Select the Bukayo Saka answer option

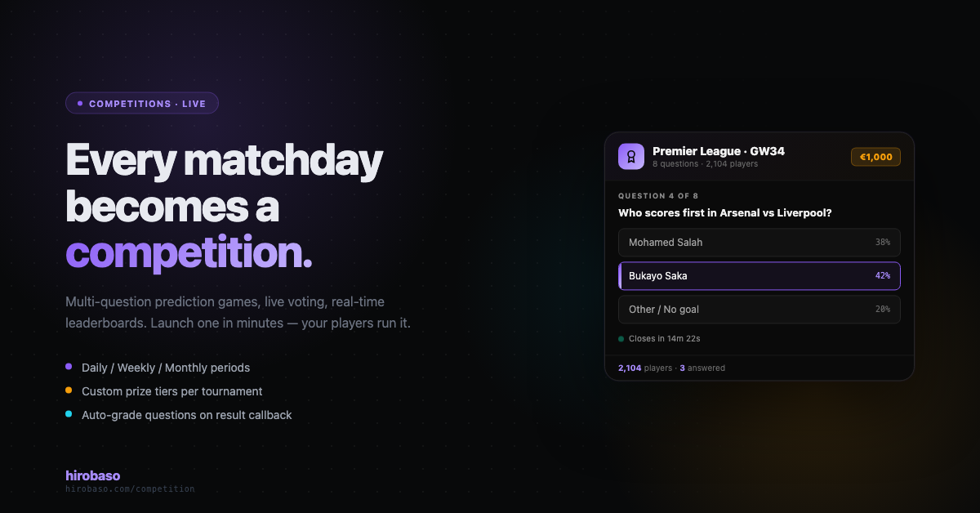coord(759,276)
